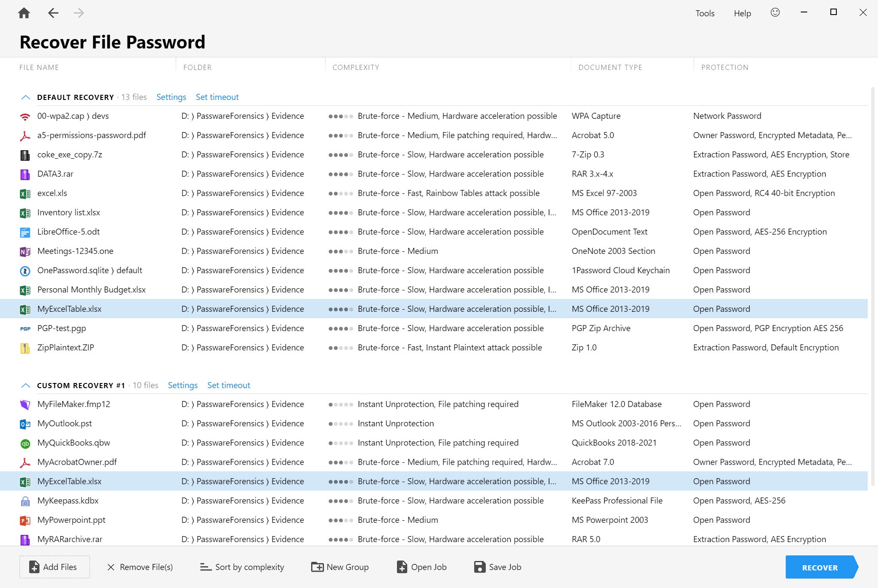Click the PDF icon for MyAcrobatOwner.pdf
The image size is (878, 588).
(x=25, y=462)
